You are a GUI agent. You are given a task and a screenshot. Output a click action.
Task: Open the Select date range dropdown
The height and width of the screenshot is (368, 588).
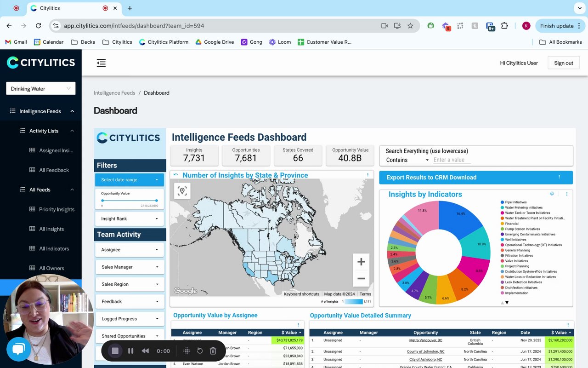(x=130, y=180)
